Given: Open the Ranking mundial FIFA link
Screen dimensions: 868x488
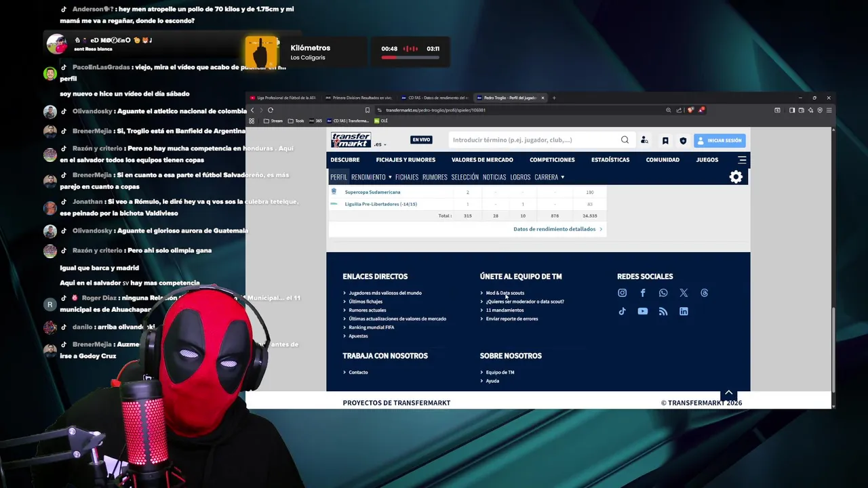Looking at the screenshot, I should point(371,327).
